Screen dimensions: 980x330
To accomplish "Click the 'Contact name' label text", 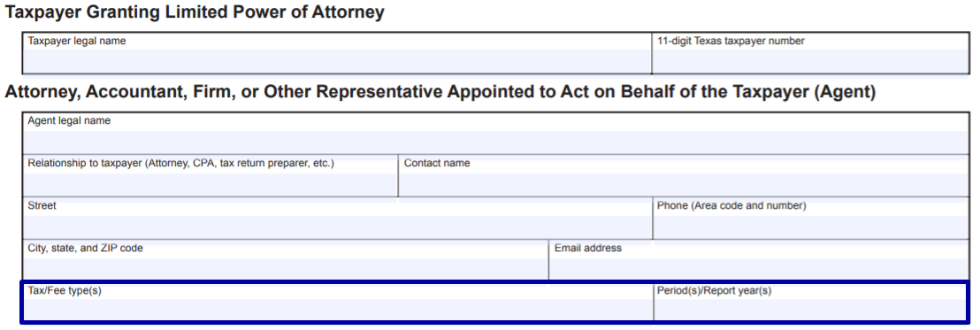I will (x=437, y=163).
